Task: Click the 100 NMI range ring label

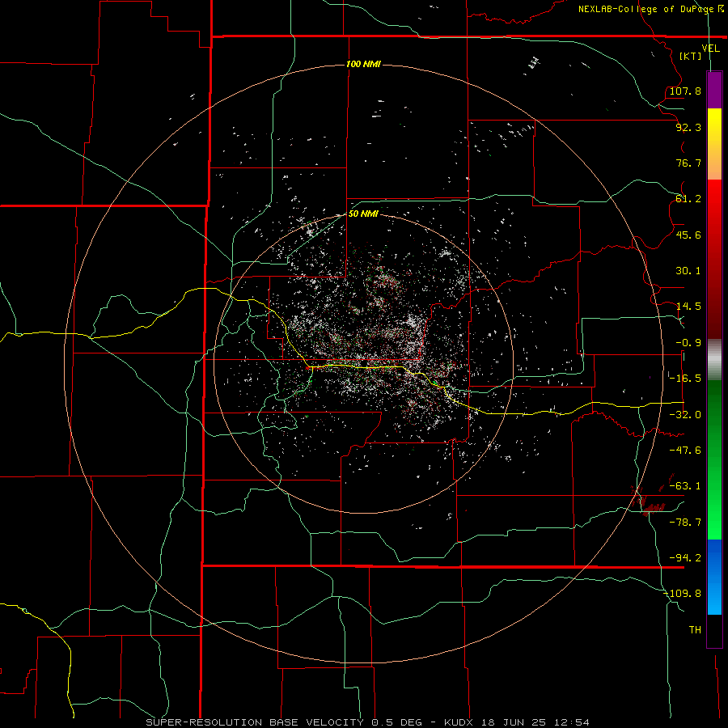Action: click(x=363, y=64)
